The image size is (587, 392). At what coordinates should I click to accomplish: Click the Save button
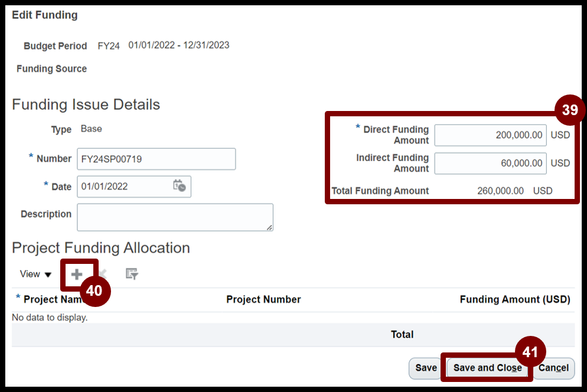426,368
